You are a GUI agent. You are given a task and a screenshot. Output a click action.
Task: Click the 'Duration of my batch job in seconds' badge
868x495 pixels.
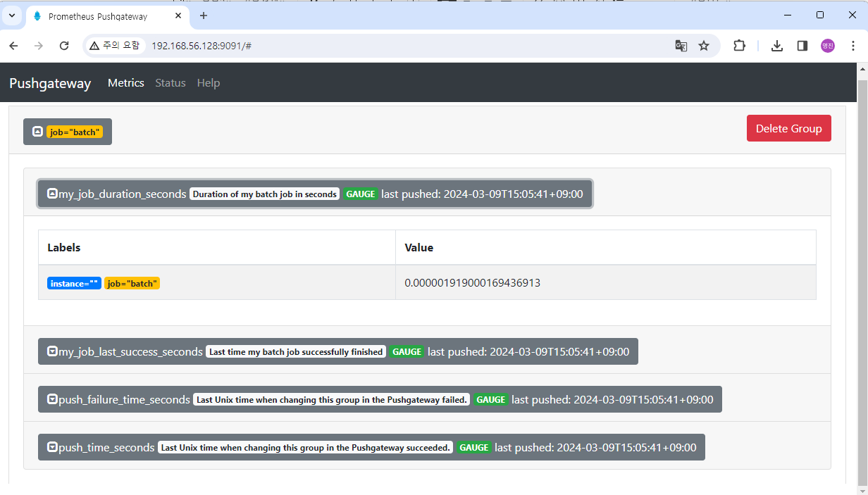(264, 194)
